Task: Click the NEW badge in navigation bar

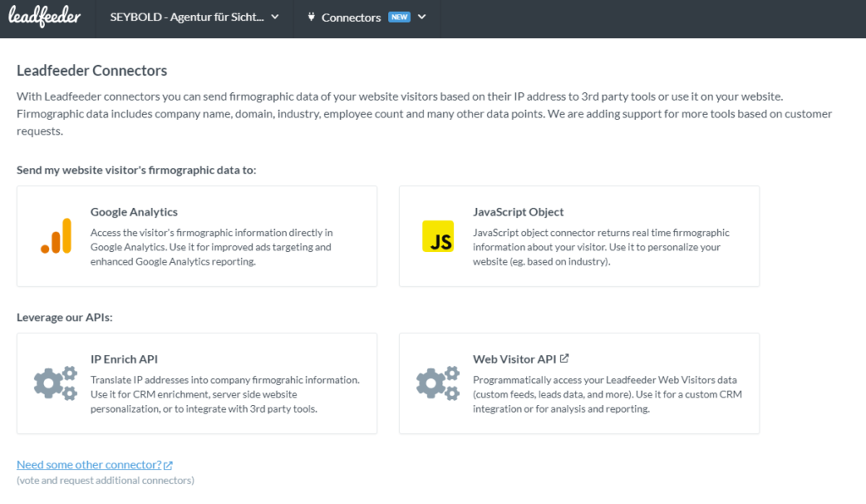Action: tap(399, 17)
